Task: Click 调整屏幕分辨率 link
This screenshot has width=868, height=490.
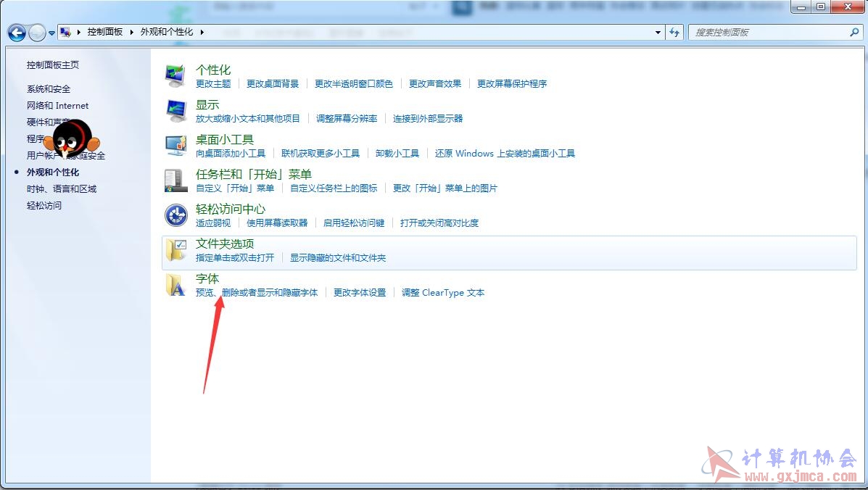Action: pos(347,119)
